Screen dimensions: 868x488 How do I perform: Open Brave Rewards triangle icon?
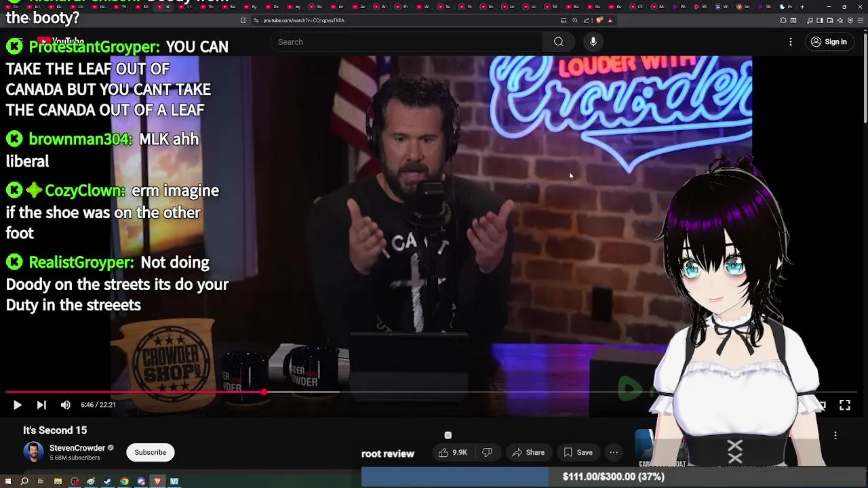click(610, 20)
